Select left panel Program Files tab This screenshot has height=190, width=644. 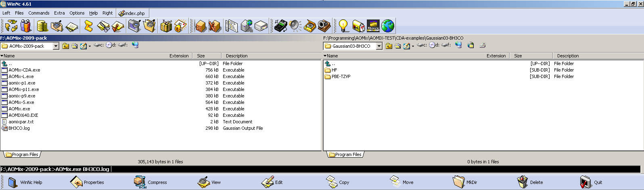22,154
